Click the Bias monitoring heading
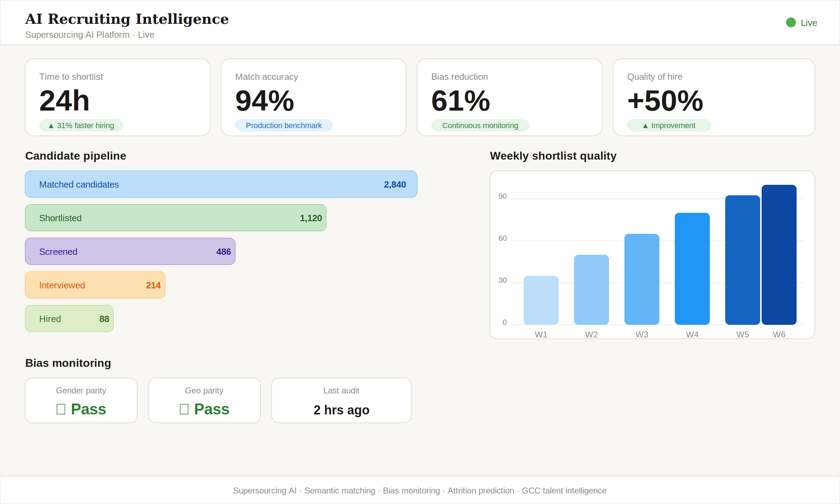The height and width of the screenshot is (504, 840). click(68, 363)
